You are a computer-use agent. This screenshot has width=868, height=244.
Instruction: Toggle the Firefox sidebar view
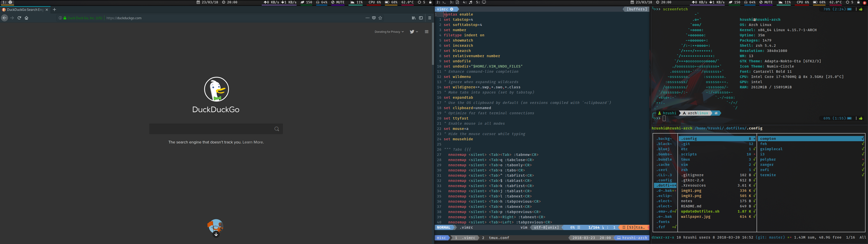click(x=421, y=18)
